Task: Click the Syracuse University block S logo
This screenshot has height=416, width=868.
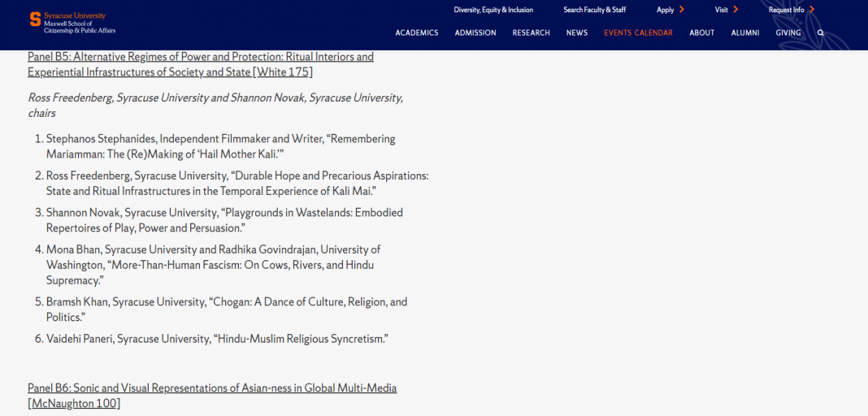Action: 36,19
